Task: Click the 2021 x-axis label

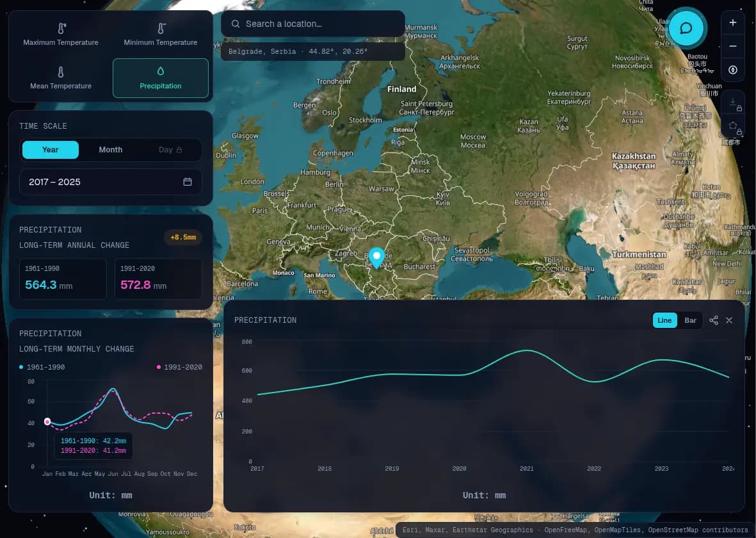Action: (526, 469)
